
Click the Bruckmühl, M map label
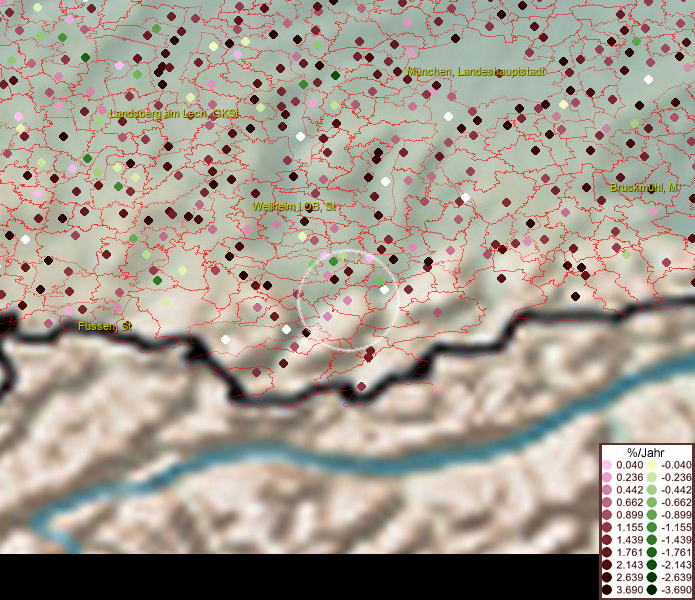coord(644,187)
